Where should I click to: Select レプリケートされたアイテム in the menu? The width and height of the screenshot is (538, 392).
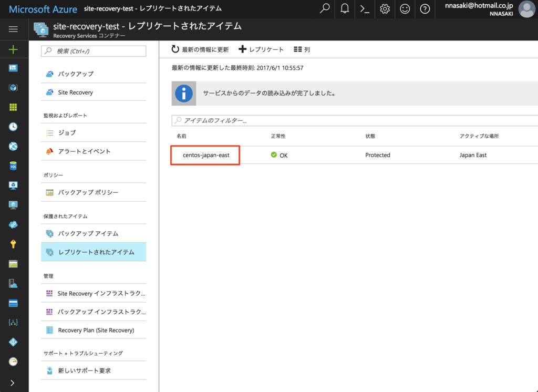coord(94,252)
